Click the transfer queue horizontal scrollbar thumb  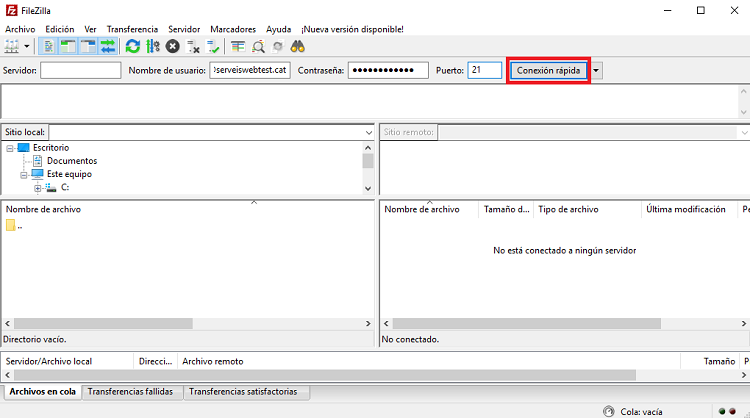[x=325, y=375]
